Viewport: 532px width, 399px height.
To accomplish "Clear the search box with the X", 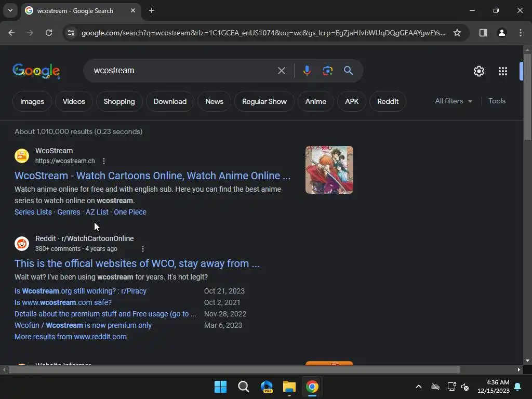I will click(281, 71).
